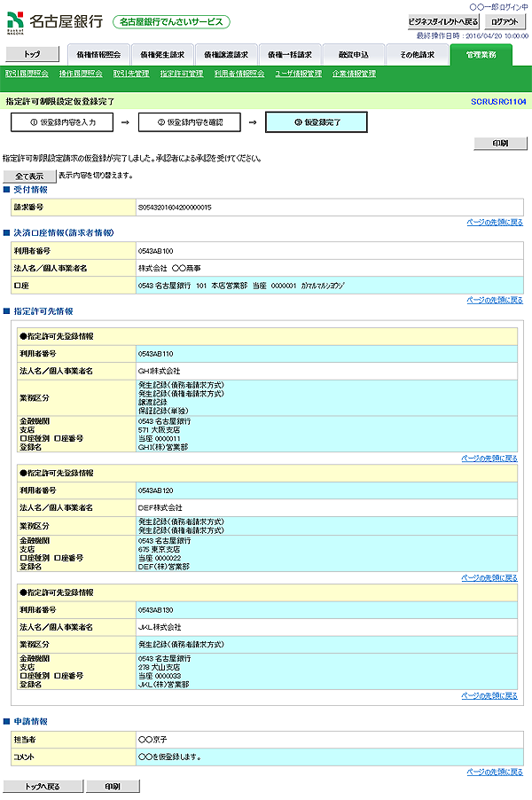The height and width of the screenshot is (800, 532).
Task: Click user number 0543AB110
Action: (x=155, y=354)
